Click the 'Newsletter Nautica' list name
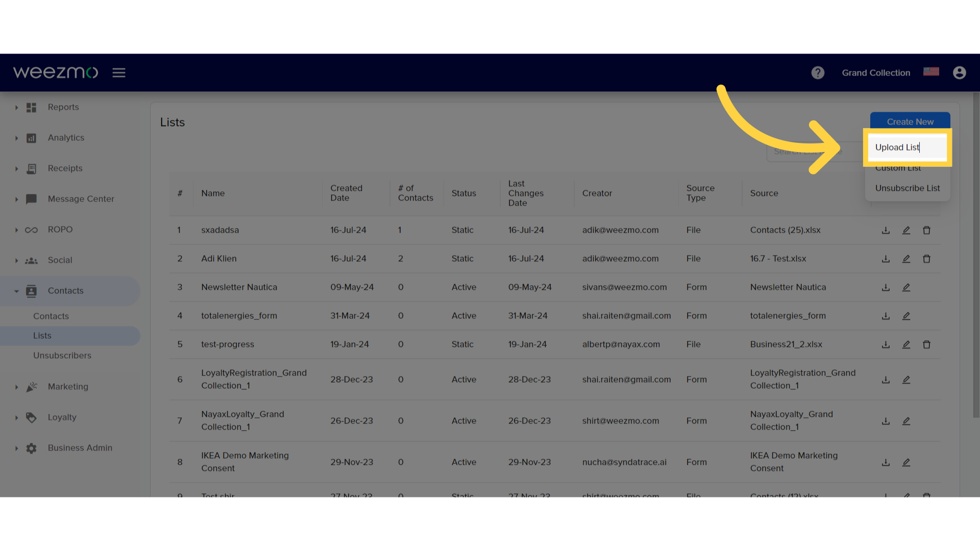Screen dimensions: 980x551 pos(239,287)
